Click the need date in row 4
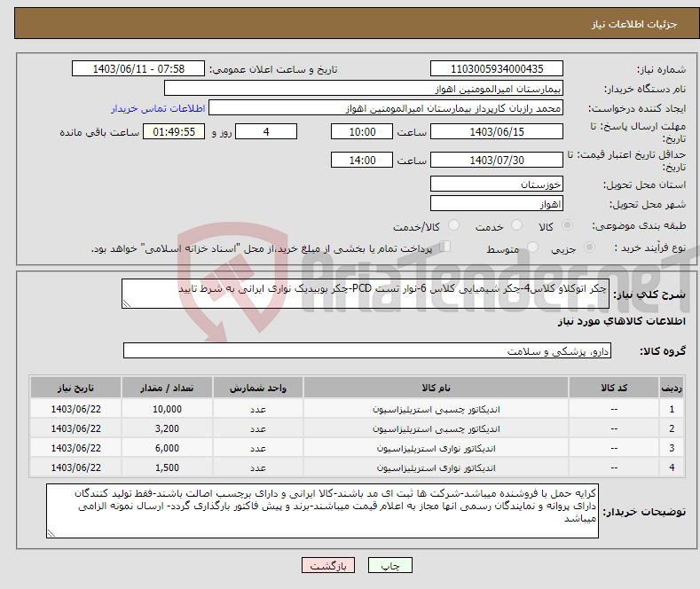Viewport: 700px width, 589px height. click(x=76, y=468)
